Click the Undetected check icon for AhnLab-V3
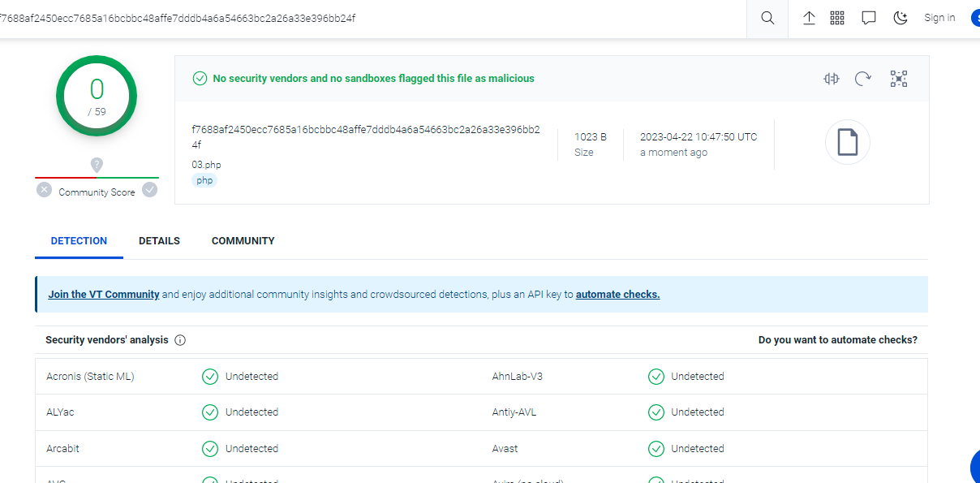The height and width of the screenshot is (483, 980). [656, 377]
